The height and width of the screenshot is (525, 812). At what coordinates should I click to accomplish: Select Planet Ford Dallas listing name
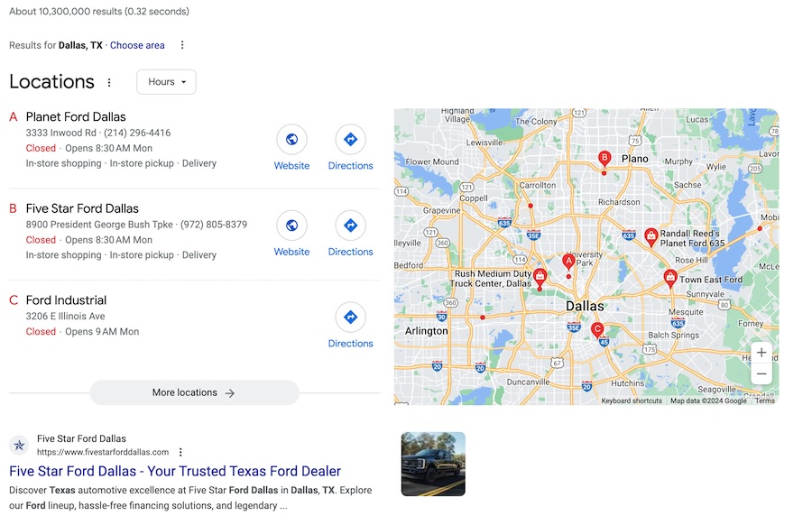[x=76, y=116]
